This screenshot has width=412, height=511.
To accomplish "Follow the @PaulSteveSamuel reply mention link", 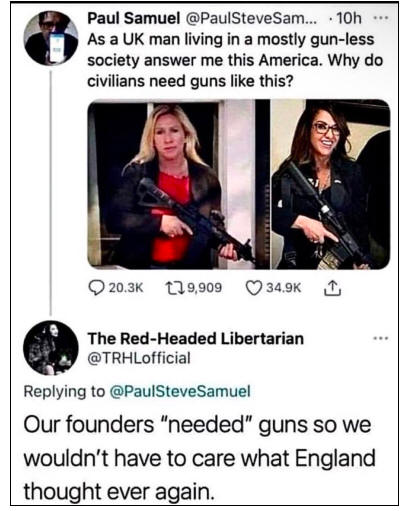I will 180,391.
